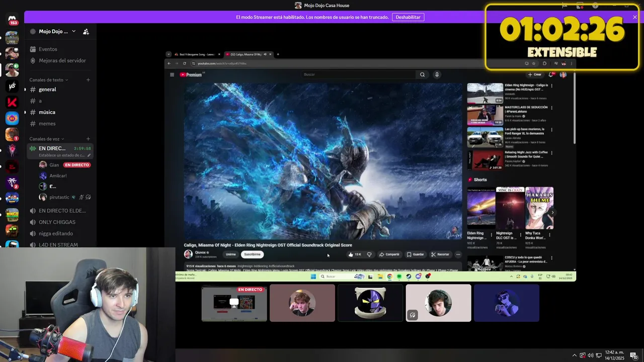Select the palm tree server icon

point(12,183)
